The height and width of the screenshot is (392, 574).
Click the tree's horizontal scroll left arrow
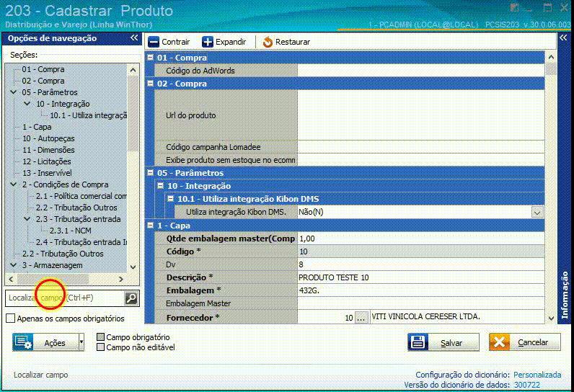tap(11, 279)
